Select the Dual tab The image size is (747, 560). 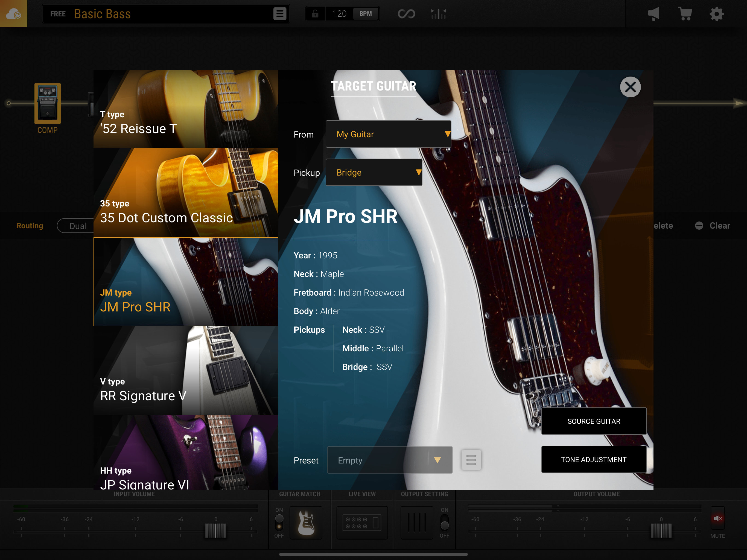tap(78, 226)
